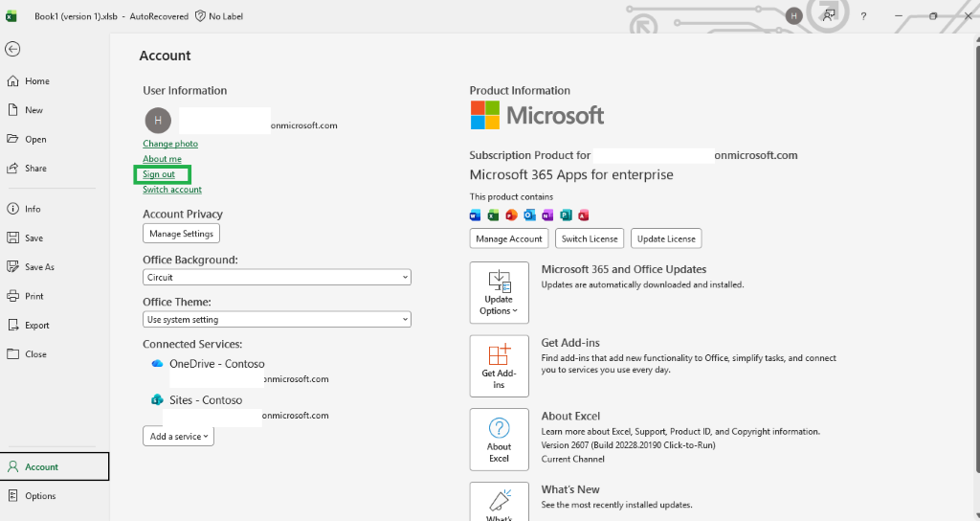Open the Home page in the sidebar
Image resolution: width=980 pixels, height=521 pixels.
point(29,80)
